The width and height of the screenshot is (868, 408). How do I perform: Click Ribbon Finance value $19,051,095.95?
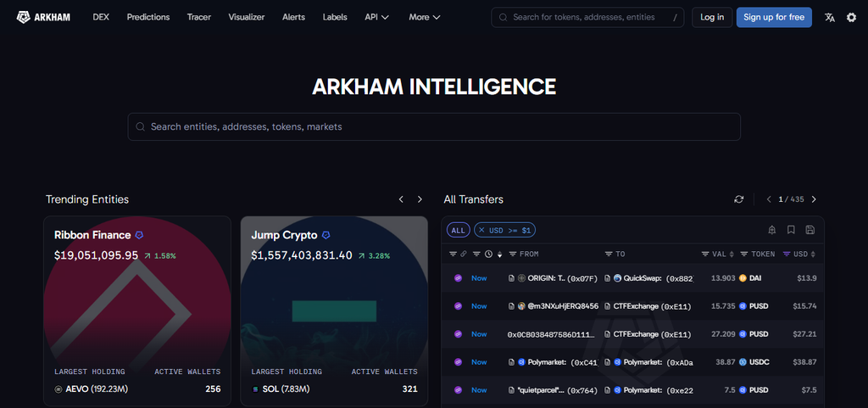click(97, 255)
